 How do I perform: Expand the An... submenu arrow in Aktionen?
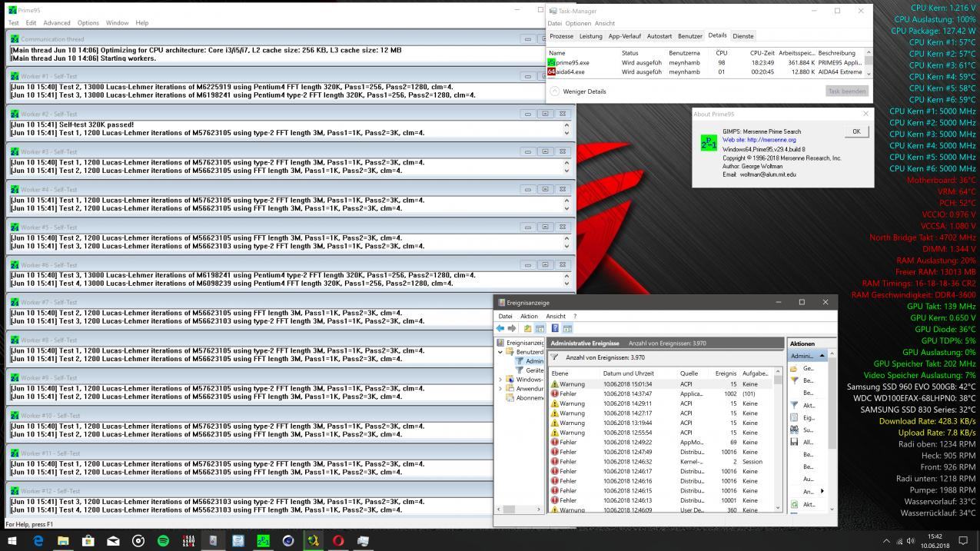(x=822, y=491)
